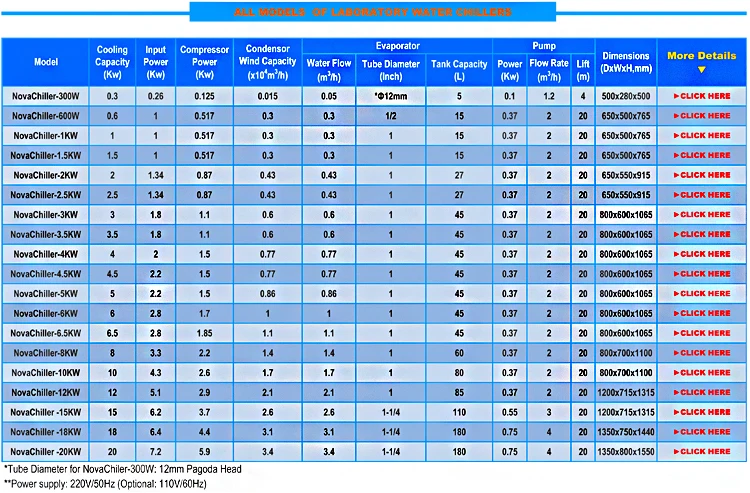Viewport: 750px width, 493px height.
Task: Follow CLICK HERE link for NovaChiller-1.5KW
Action: click(702, 155)
